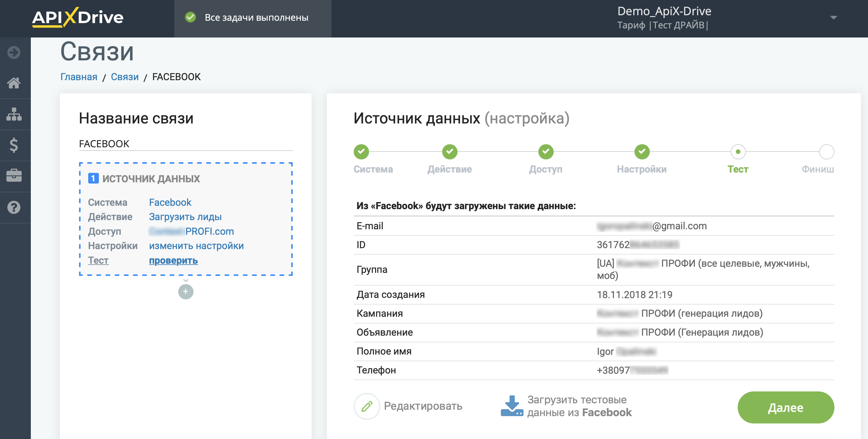Click the date value 18.11.2018 21:19
The width and height of the screenshot is (868, 439).
tap(634, 294)
